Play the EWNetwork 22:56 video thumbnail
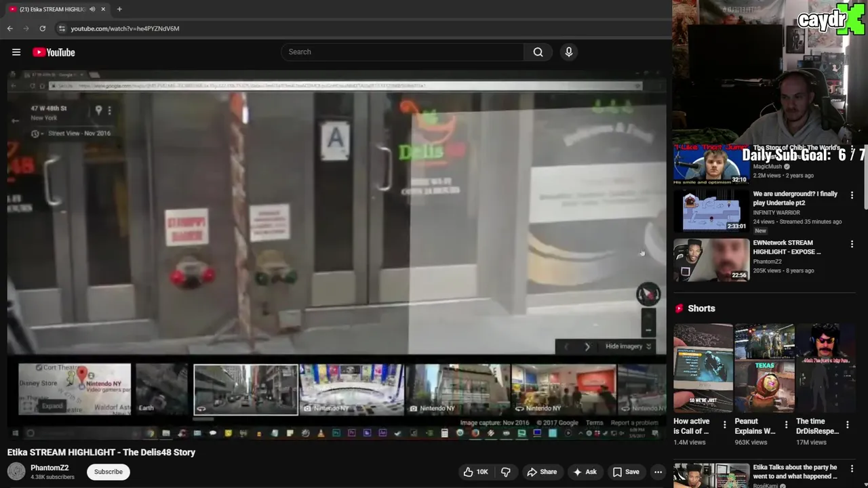868x488 pixels. pos(711,260)
